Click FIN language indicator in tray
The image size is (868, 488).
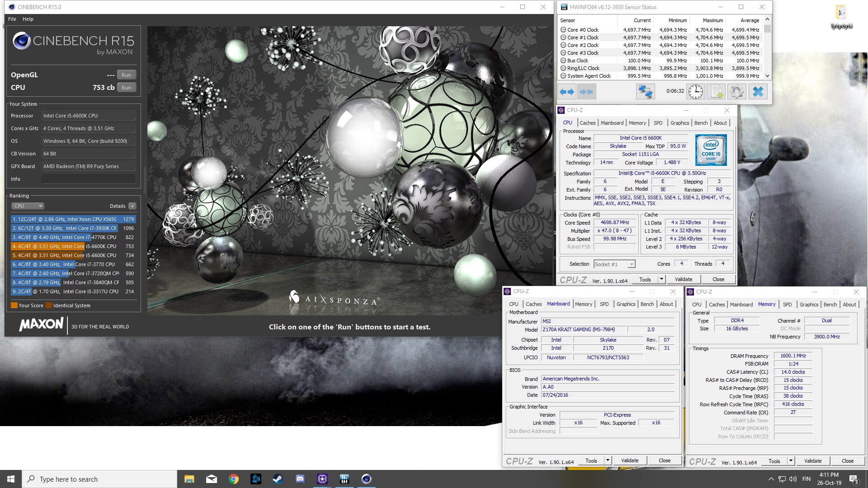806,479
